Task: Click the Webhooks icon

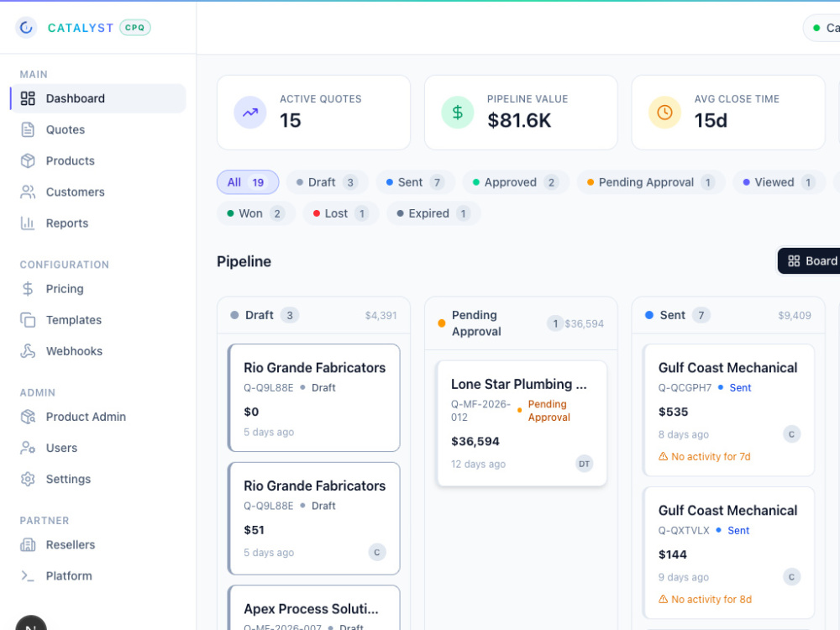Action: point(28,351)
